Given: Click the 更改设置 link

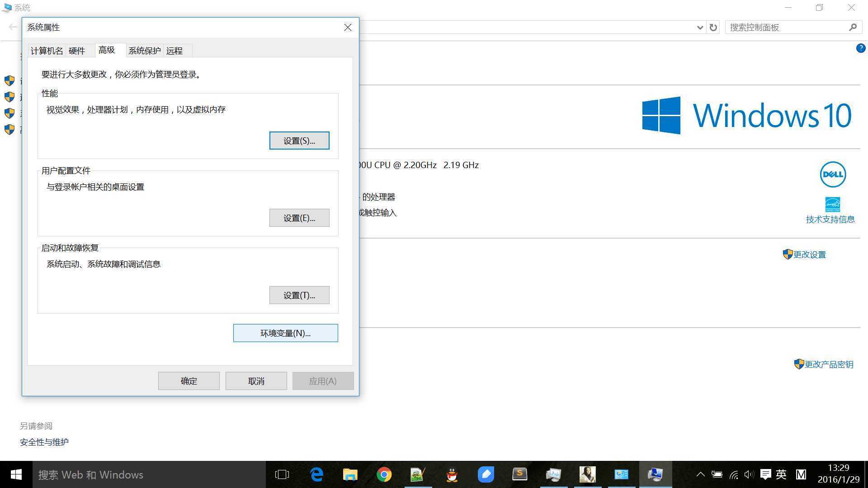Looking at the screenshot, I should [x=809, y=255].
